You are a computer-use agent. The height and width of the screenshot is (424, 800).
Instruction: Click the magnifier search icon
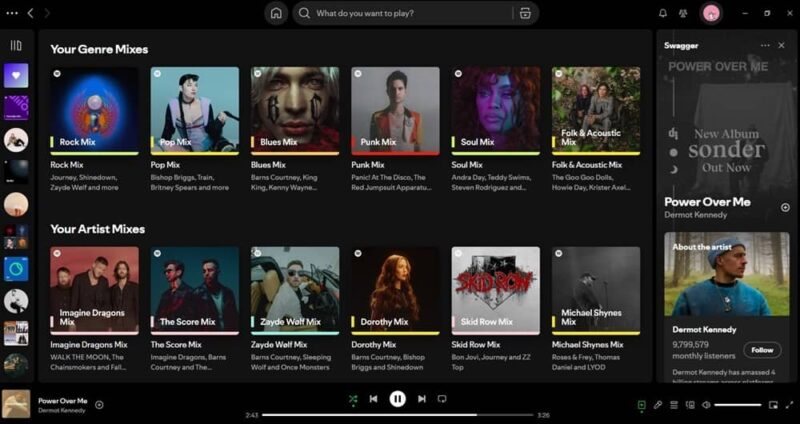tap(305, 13)
